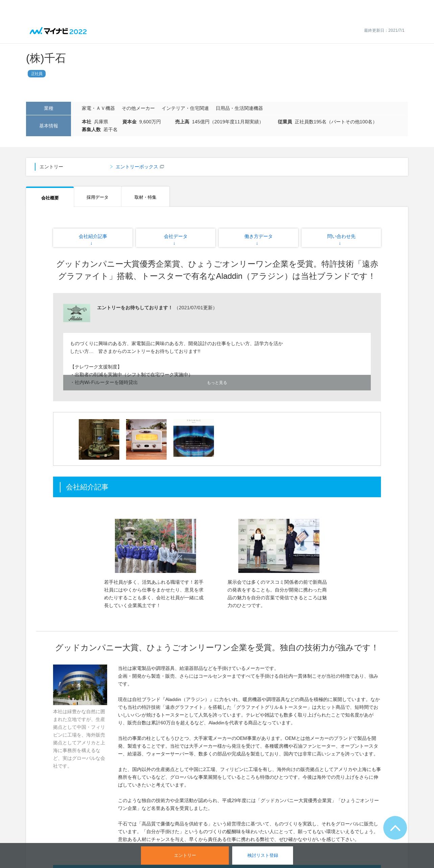This screenshot has height=868, width=434.
Task: Click the 本社 兵庫県 value
Action: (x=95, y=122)
